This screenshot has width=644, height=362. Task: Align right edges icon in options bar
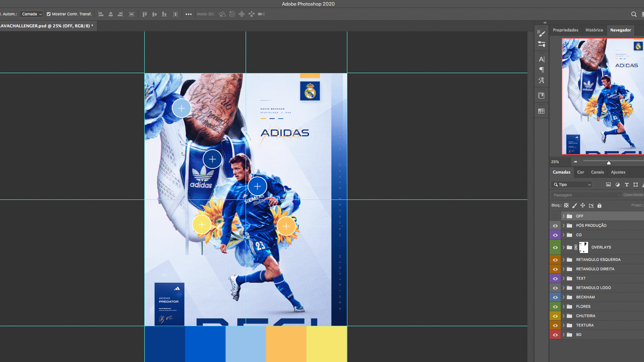point(120,14)
